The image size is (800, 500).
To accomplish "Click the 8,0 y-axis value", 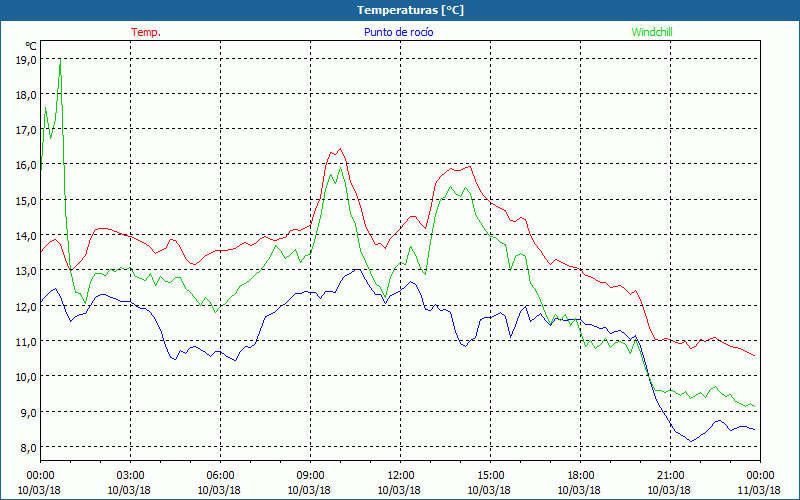I will 29,447.
